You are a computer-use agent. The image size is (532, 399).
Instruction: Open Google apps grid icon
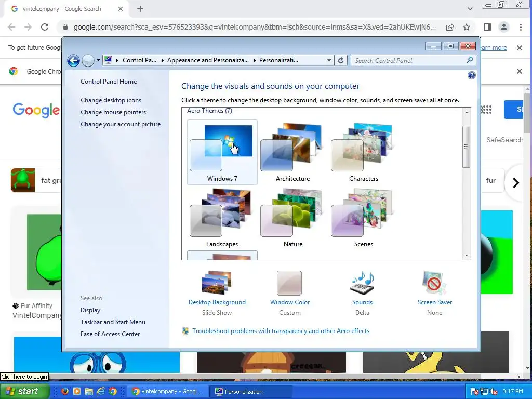(x=486, y=110)
